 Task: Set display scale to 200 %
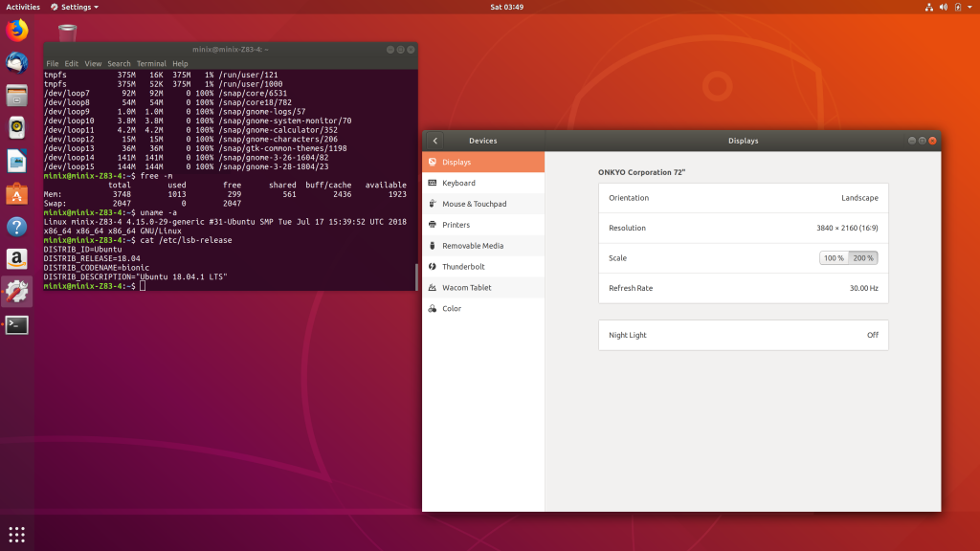[863, 258]
